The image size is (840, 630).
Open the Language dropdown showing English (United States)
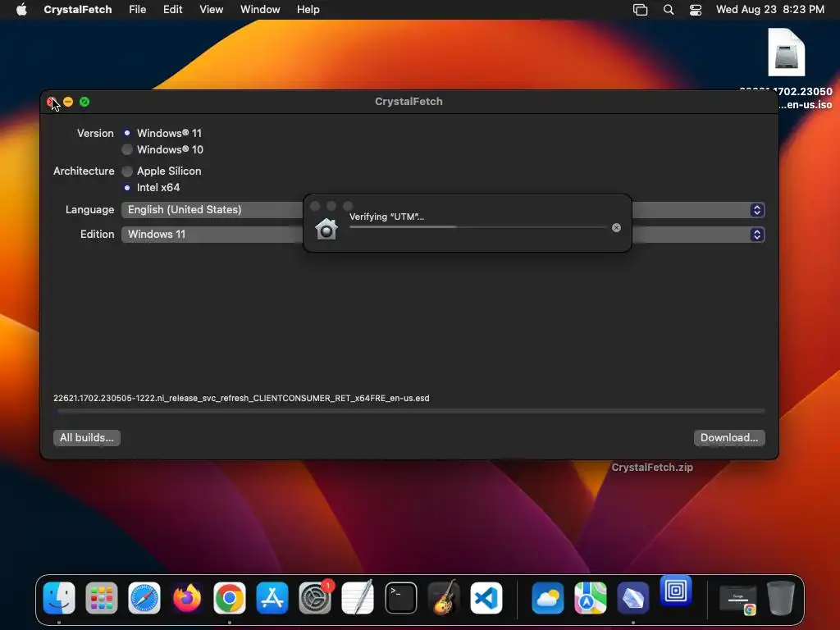443,209
